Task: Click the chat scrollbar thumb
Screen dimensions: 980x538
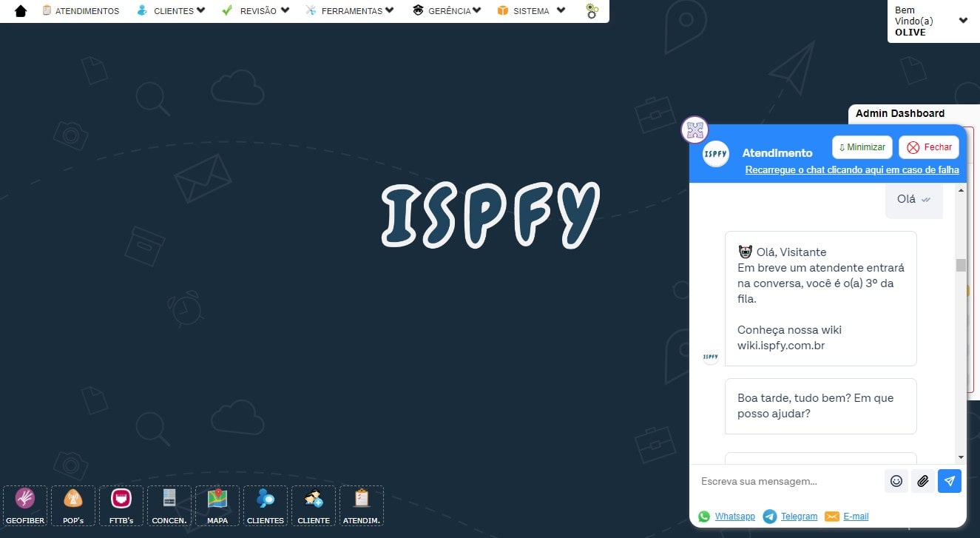Action: tap(961, 265)
